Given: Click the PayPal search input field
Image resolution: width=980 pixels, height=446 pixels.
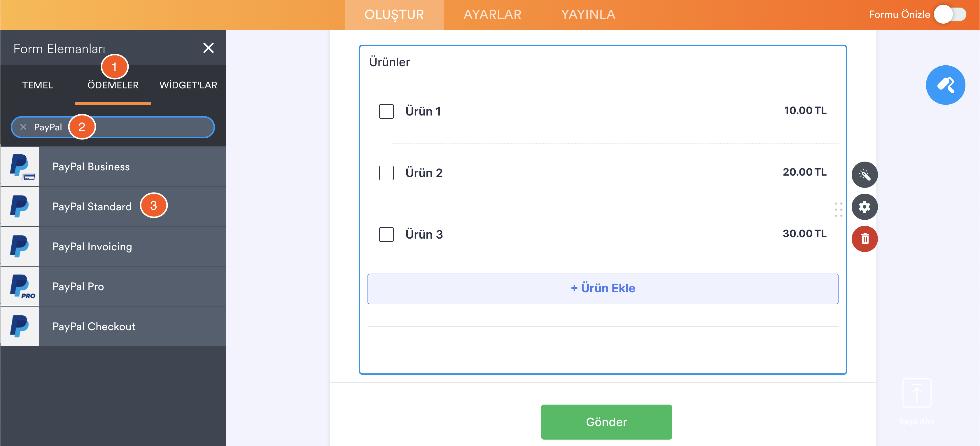Looking at the screenshot, I should (x=152, y=127).
